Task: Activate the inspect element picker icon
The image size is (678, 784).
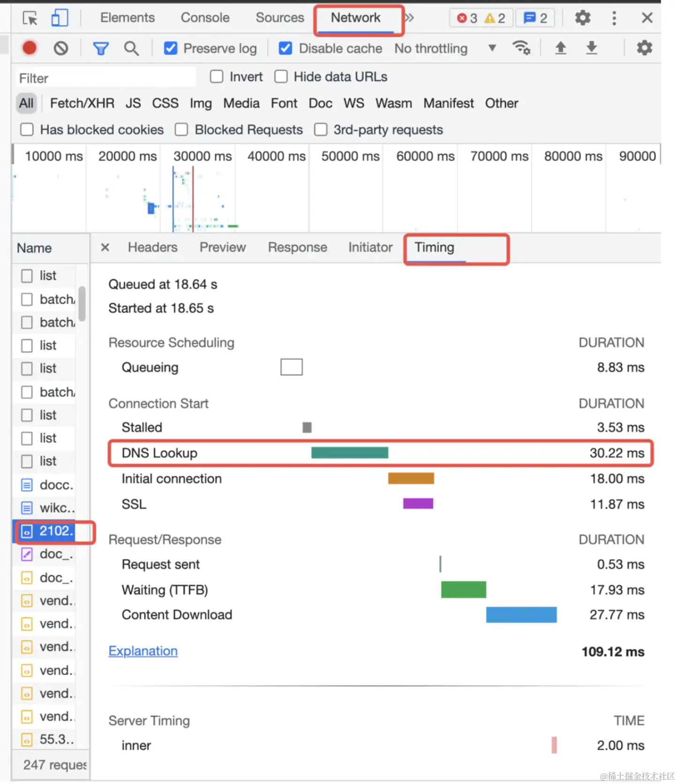Action: [x=30, y=18]
